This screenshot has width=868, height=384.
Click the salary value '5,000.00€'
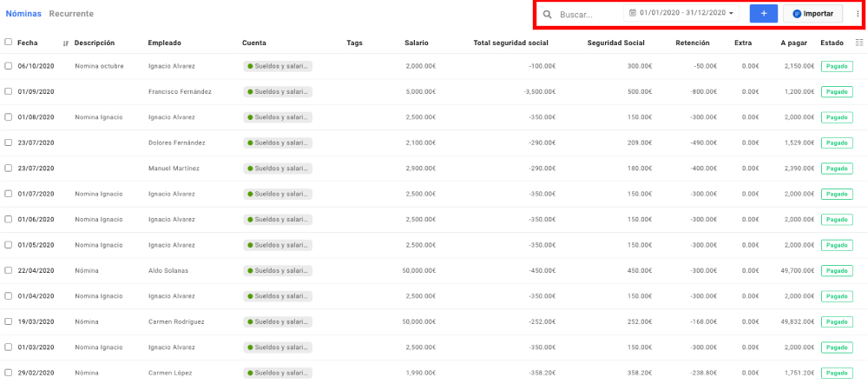click(x=421, y=91)
